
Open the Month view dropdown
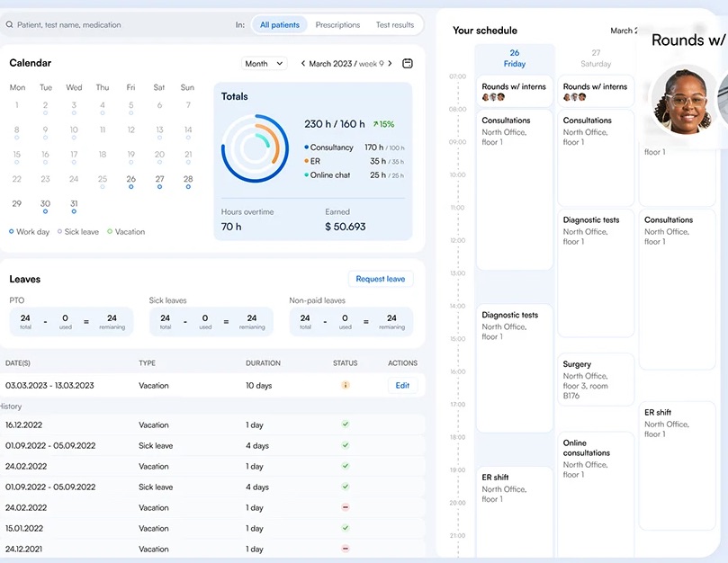tap(261, 63)
